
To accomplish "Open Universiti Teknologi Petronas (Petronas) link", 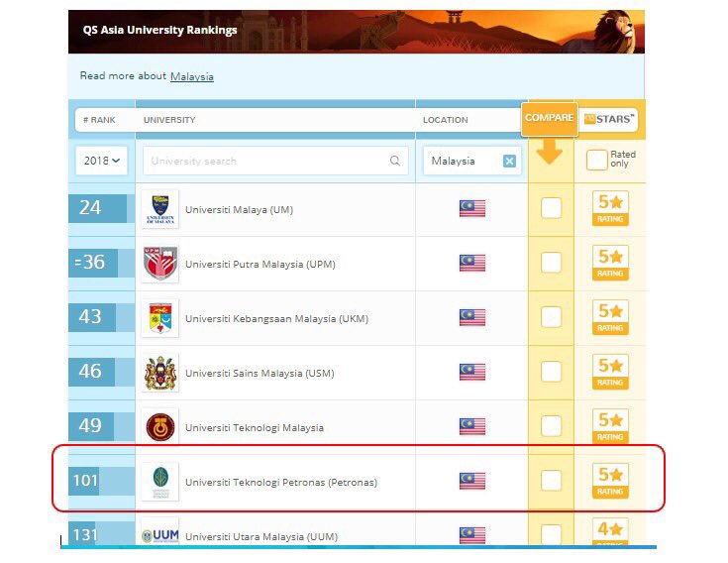I will [x=281, y=482].
